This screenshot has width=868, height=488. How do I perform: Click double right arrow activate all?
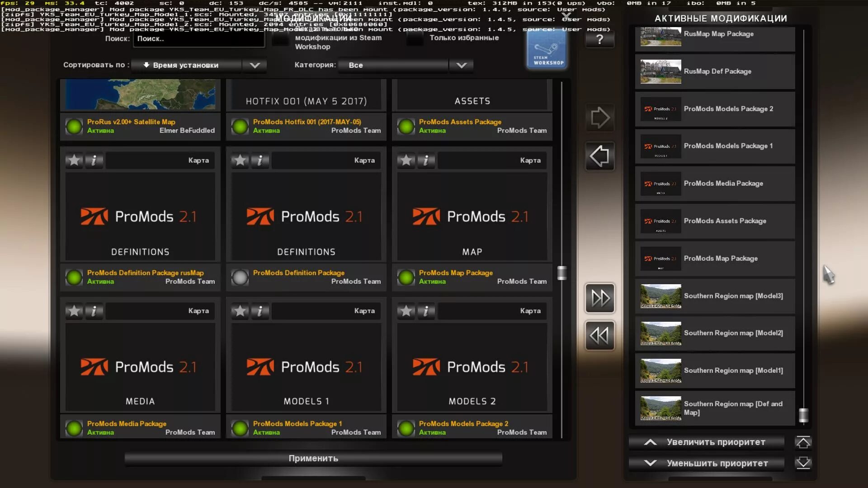pos(600,298)
